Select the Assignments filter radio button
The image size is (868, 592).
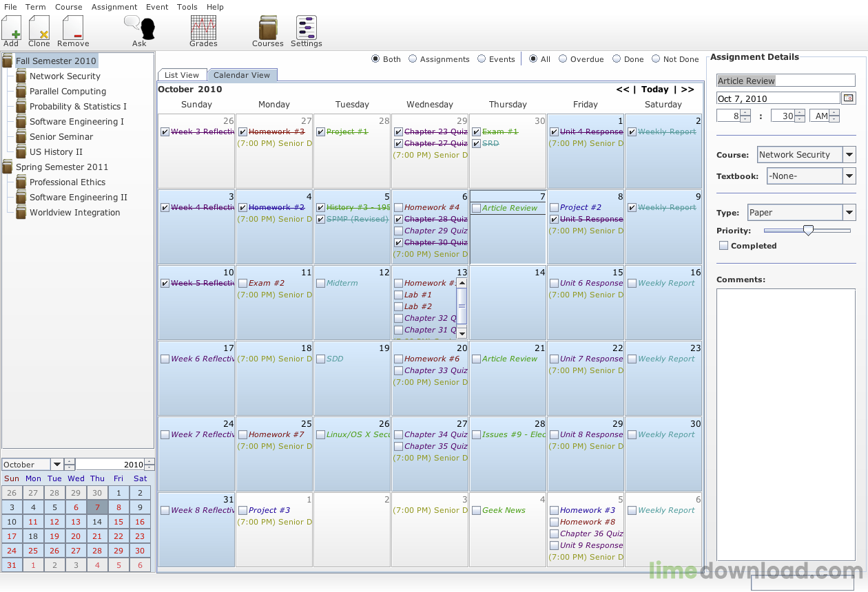pyautogui.click(x=413, y=59)
